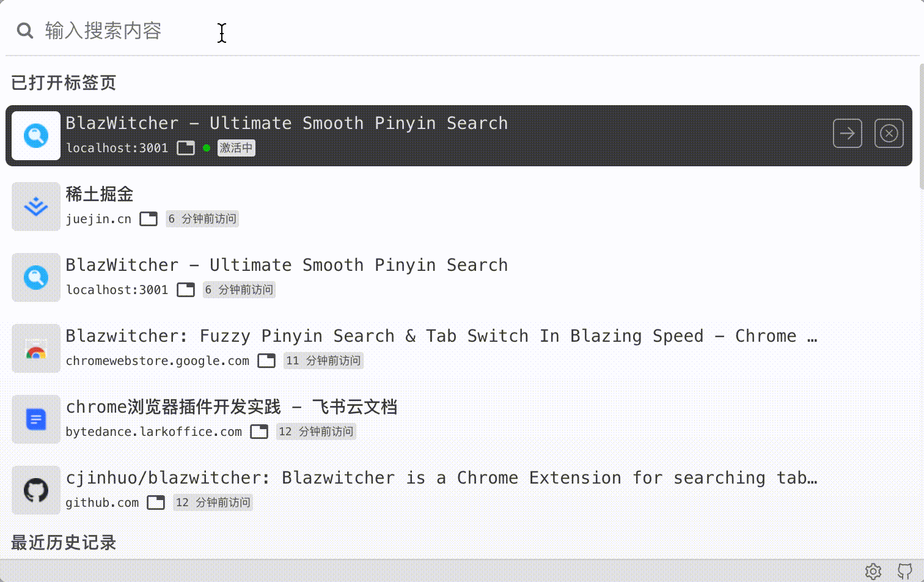
Task: Open the 稀土掘金 tab title
Action: pos(100,194)
